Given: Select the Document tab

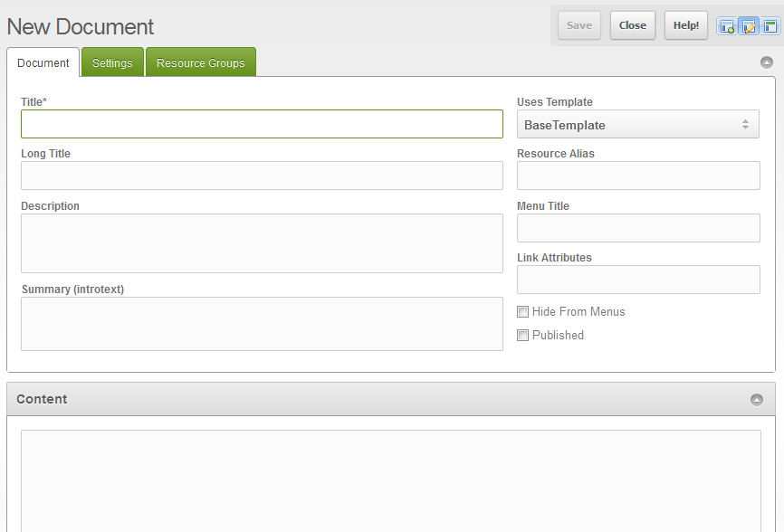Looking at the screenshot, I should point(43,63).
